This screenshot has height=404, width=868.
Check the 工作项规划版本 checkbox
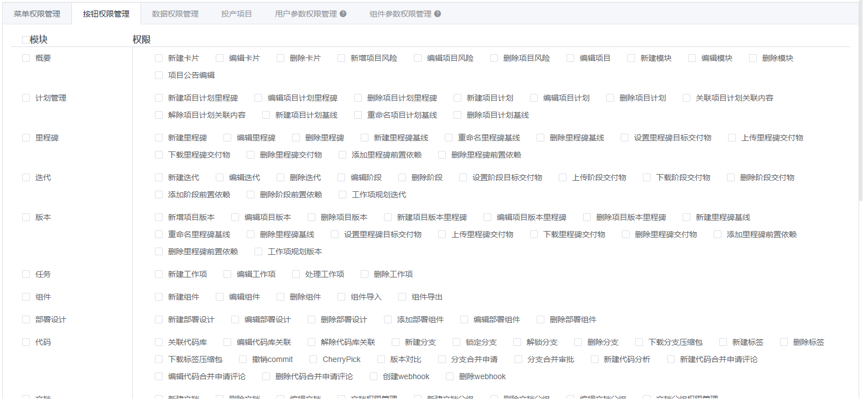tap(258, 251)
